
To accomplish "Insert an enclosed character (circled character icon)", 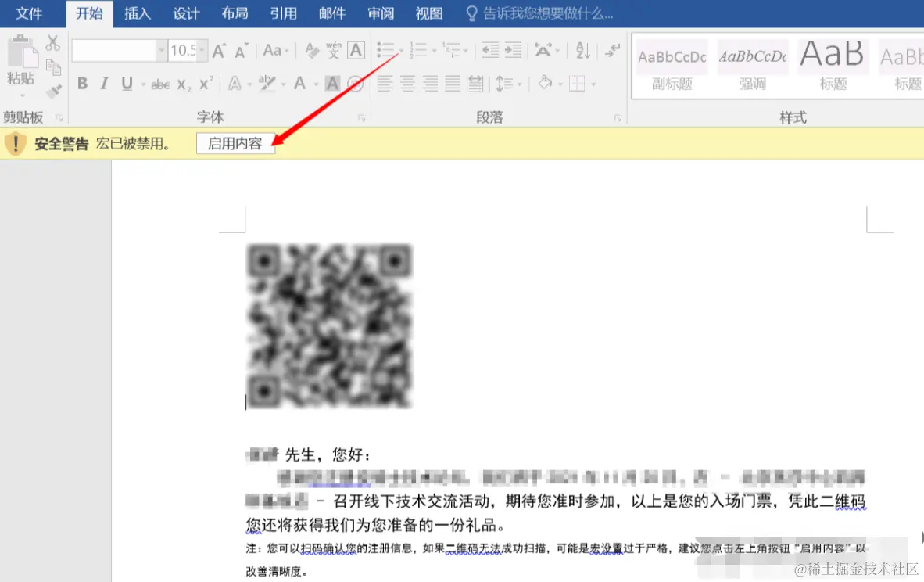I will click(356, 84).
